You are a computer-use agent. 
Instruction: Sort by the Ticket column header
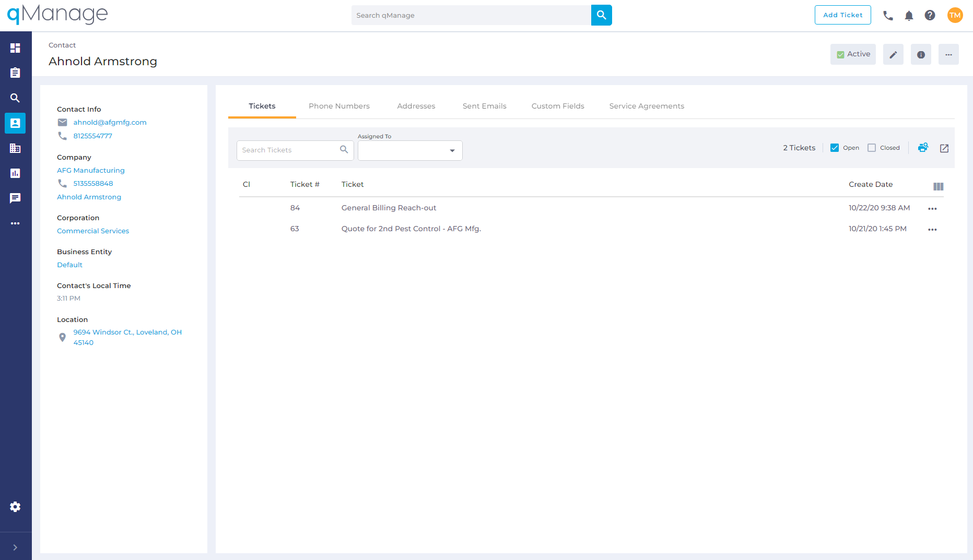coord(353,184)
